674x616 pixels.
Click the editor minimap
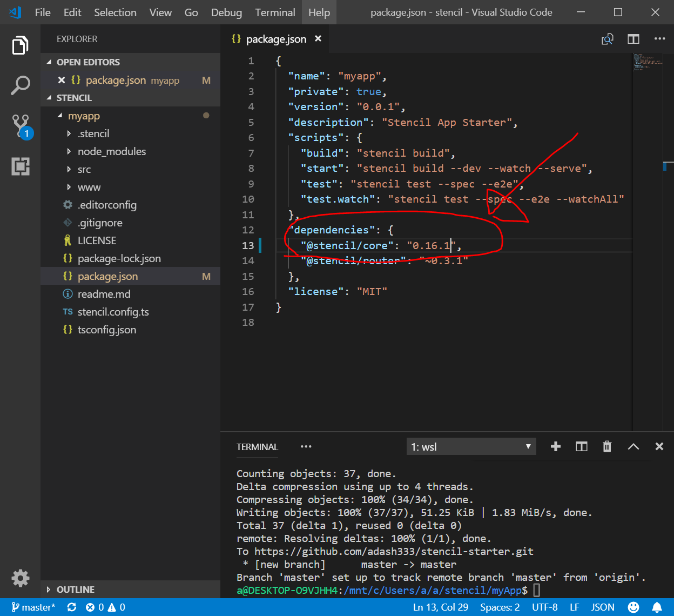(647, 62)
